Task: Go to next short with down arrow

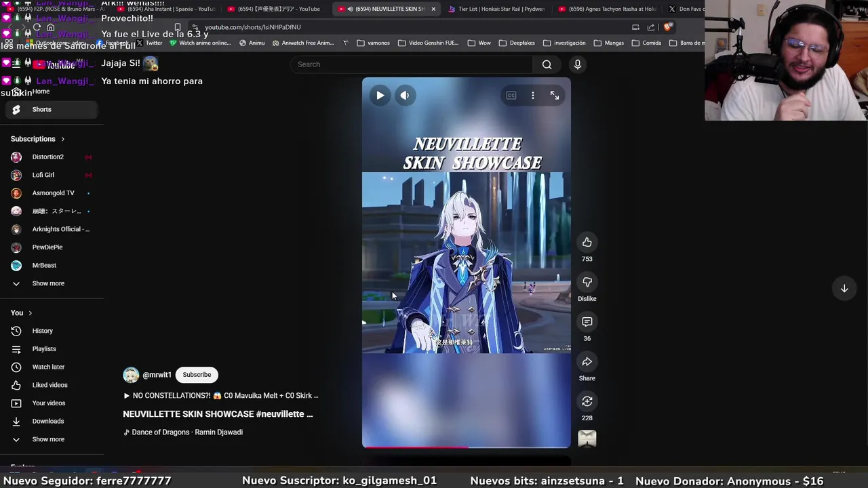Action: (x=844, y=289)
